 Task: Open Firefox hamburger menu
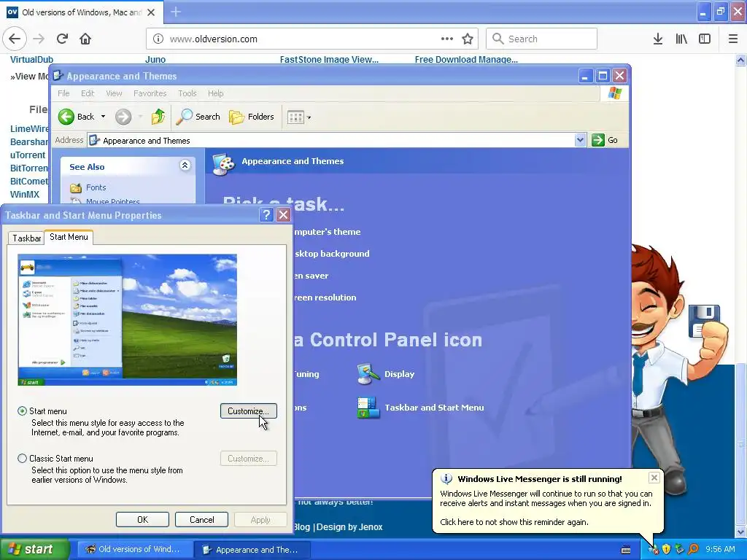click(733, 39)
